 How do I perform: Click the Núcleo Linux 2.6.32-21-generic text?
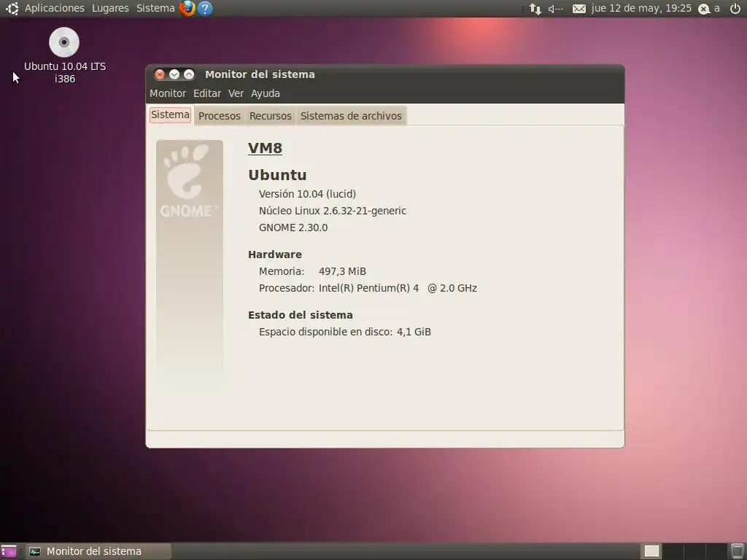coord(333,211)
